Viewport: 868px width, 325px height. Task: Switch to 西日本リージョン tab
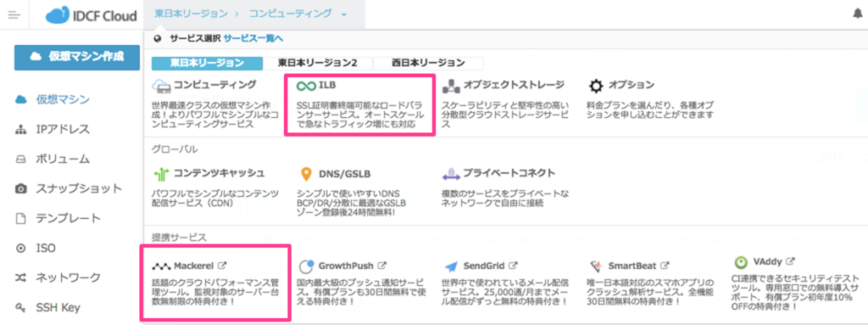point(428,63)
